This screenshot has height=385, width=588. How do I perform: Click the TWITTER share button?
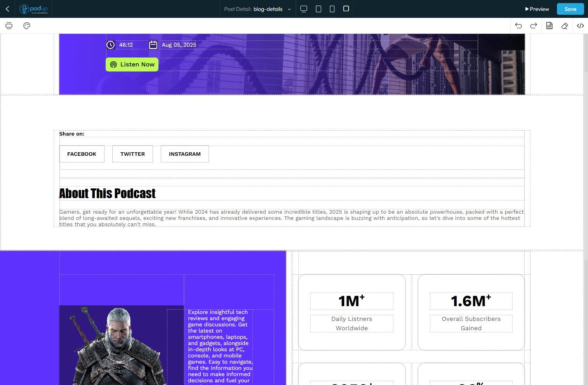tap(132, 154)
